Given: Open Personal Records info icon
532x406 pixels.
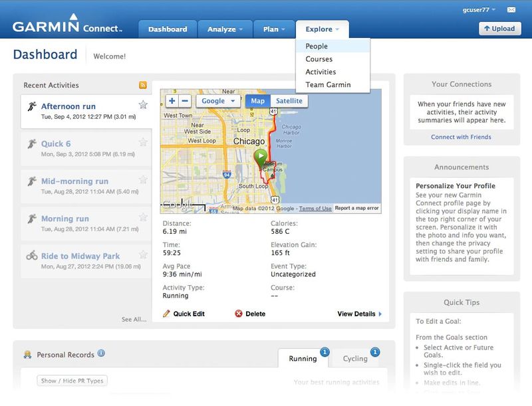Looking at the screenshot, I should (101, 354).
